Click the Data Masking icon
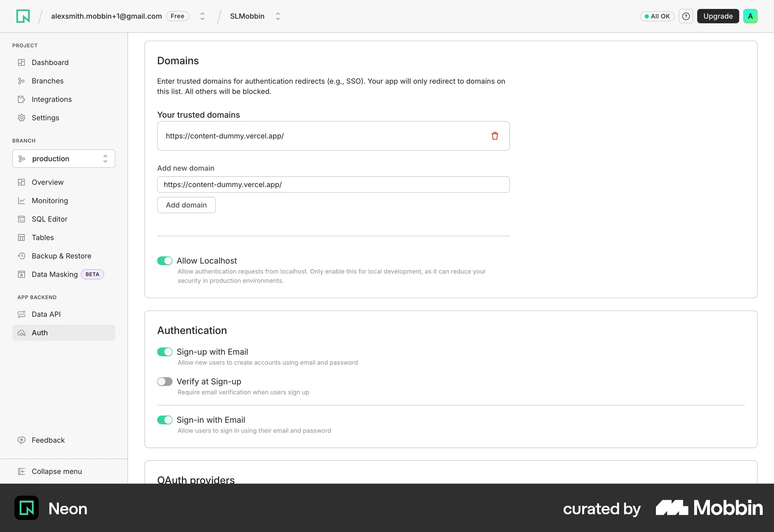 click(21, 274)
